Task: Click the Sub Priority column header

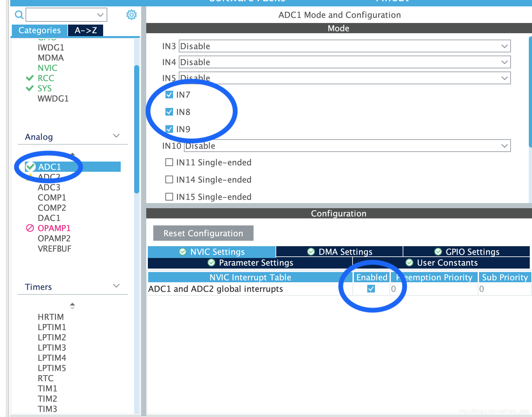Action: [505, 277]
